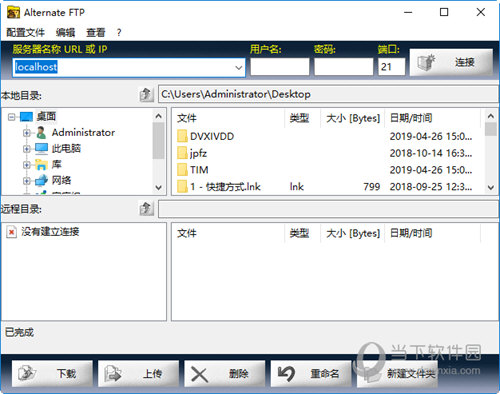Click the 重命名 rename button
This screenshot has width=500, height=394.
[311, 374]
